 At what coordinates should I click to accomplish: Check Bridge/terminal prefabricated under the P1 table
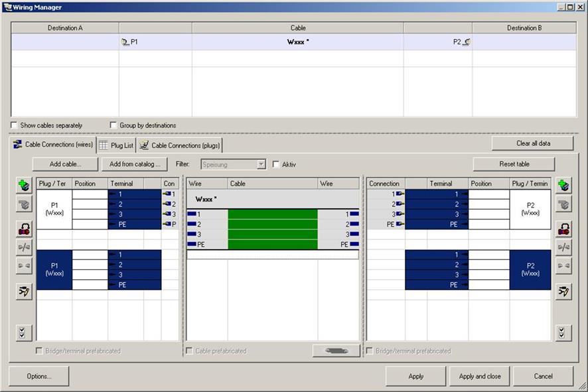click(39, 351)
